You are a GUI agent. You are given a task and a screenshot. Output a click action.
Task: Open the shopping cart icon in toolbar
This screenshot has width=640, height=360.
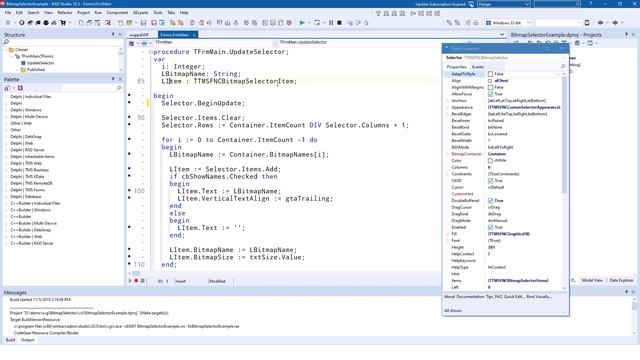click(63, 23)
